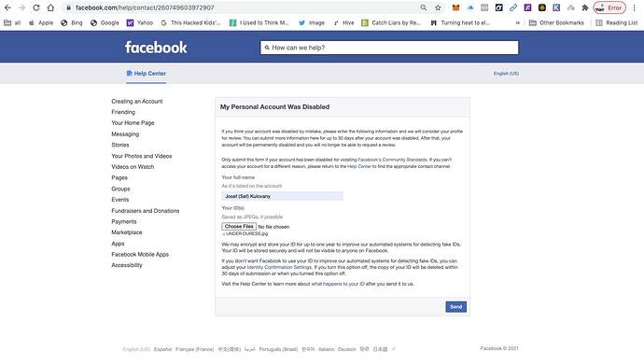Open the Accessibility help topic

point(127,265)
